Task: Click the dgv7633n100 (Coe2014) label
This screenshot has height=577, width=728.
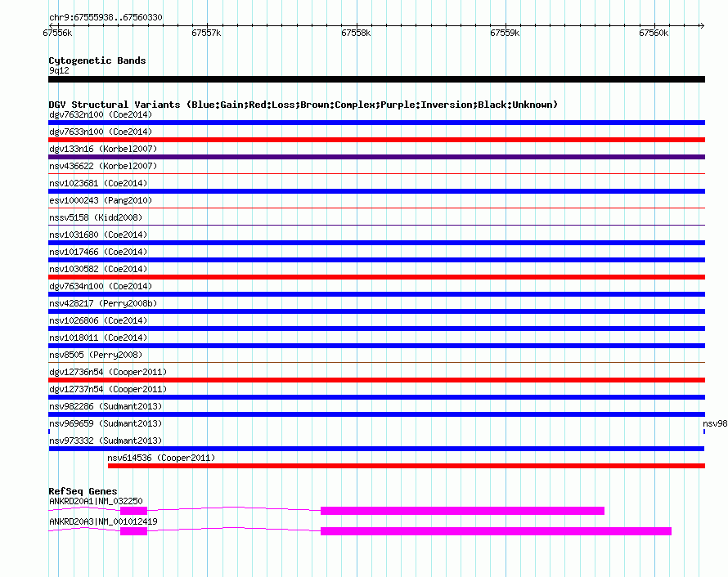Action: pos(101,132)
